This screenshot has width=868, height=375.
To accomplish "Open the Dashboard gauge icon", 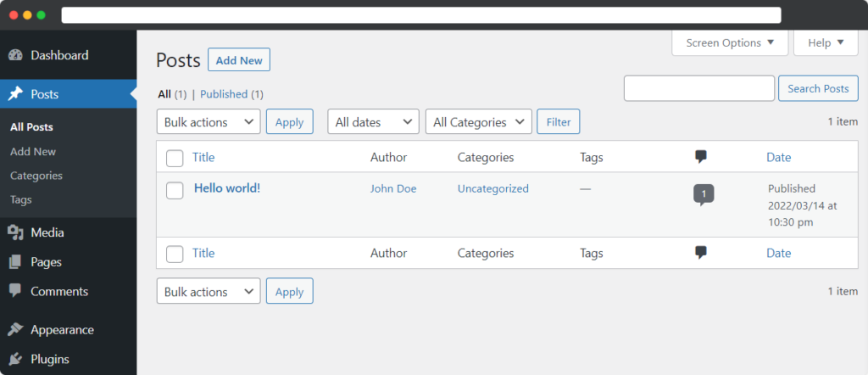I will 15,55.
